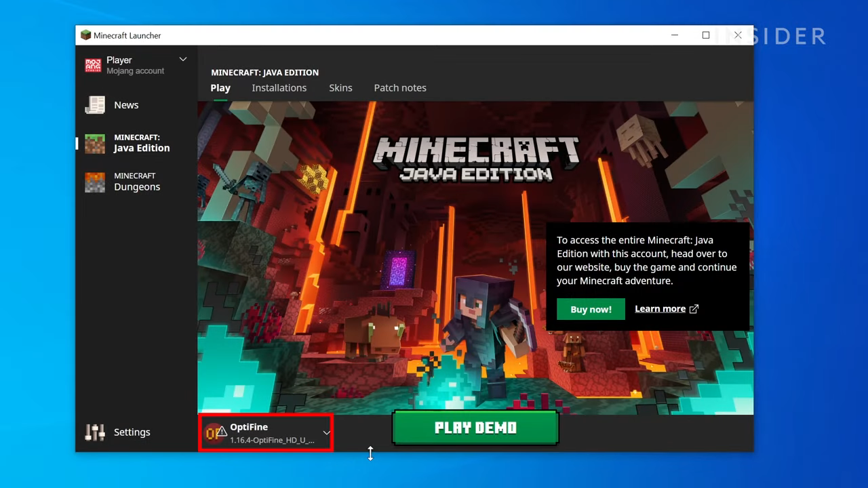This screenshot has width=868, height=488.
Task: Open the Patch notes tab
Action: pyautogui.click(x=400, y=87)
